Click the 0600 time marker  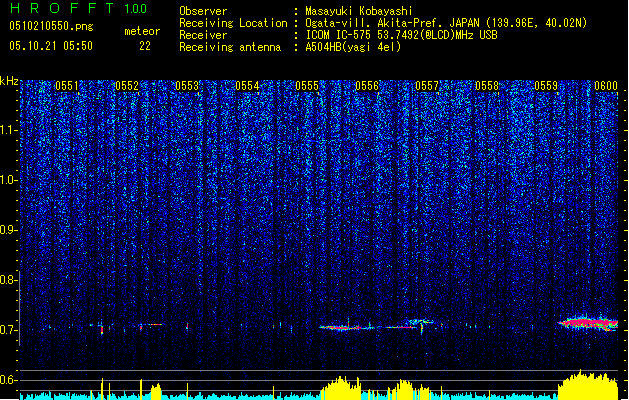click(606, 86)
